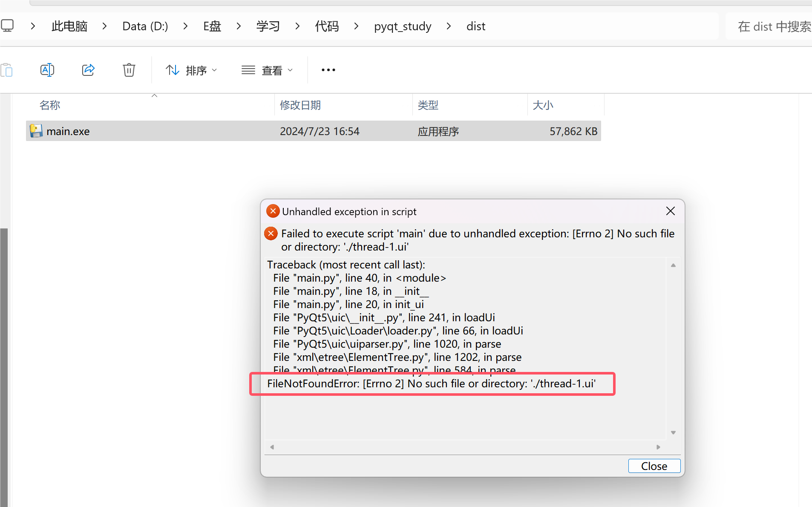The image size is (812, 507).
Task: Click the computer monitor icon in address bar
Action: (x=7, y=26)
